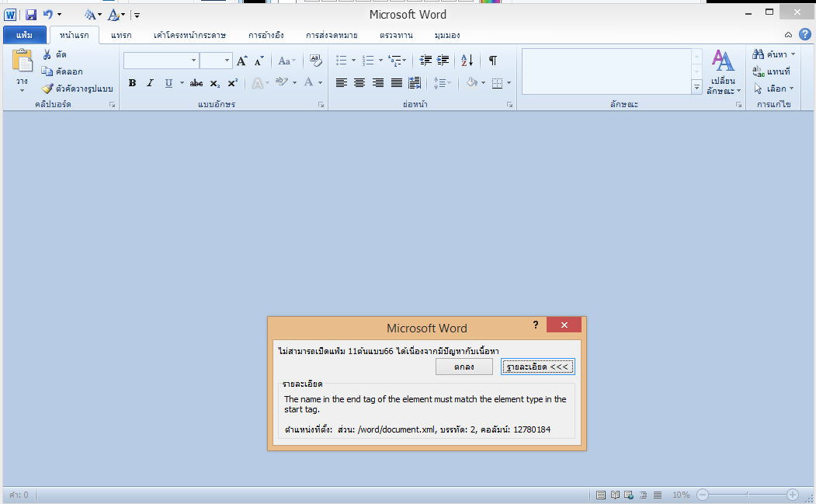This screenshot has height=504, width=816.
Task: Click the Bullets list icon
Action: (x=342, y=61)
